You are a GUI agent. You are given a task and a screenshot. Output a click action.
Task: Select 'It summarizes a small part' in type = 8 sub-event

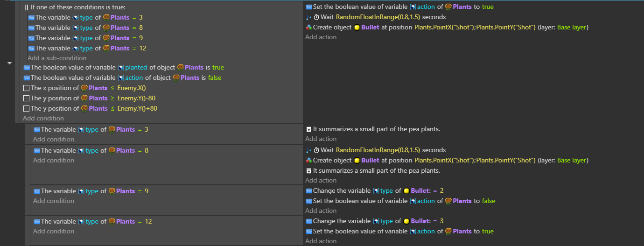373,171
